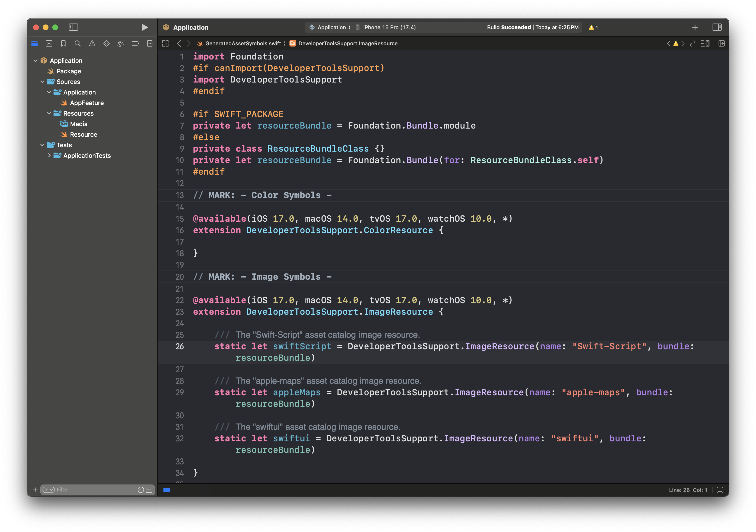The width and height of the screenshot is (756, 532).
Task: Toggle source-control status filter
Action: (149, 490)
